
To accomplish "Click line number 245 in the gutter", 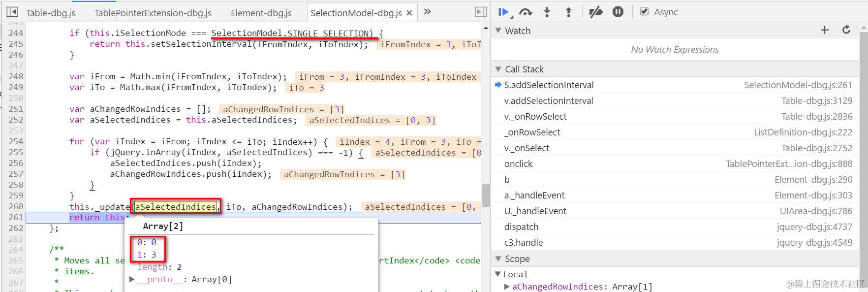I will click(16, 44).
